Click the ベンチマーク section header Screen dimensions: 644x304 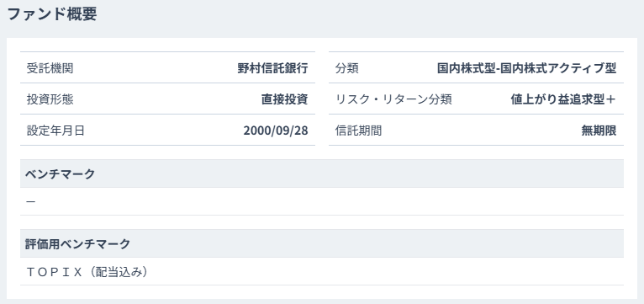322,173
